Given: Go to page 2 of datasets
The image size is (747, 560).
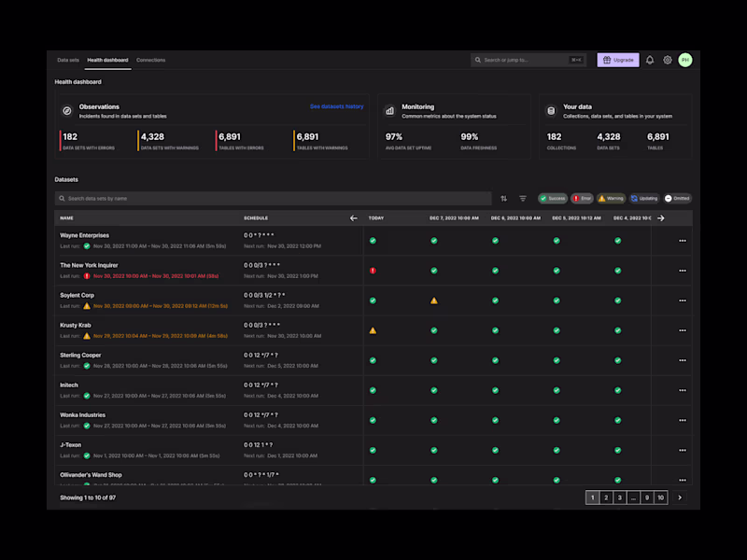Looking at the screenshot, I should (606, 497).
